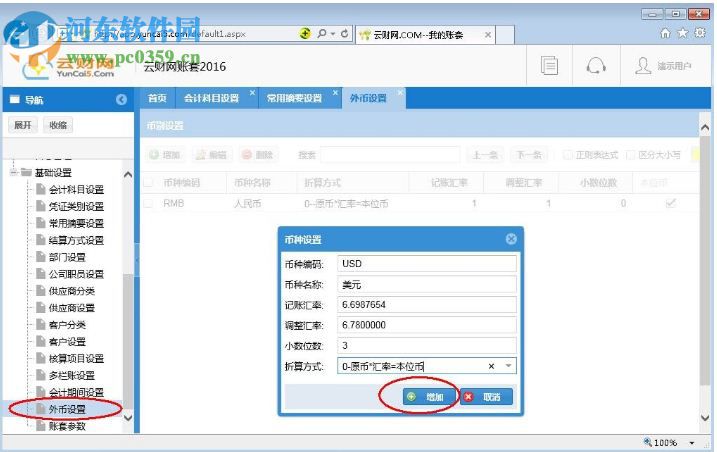Click the 折算方式 combo box text
This screenshot has height=452, width=717.
[x=383, y=366]
